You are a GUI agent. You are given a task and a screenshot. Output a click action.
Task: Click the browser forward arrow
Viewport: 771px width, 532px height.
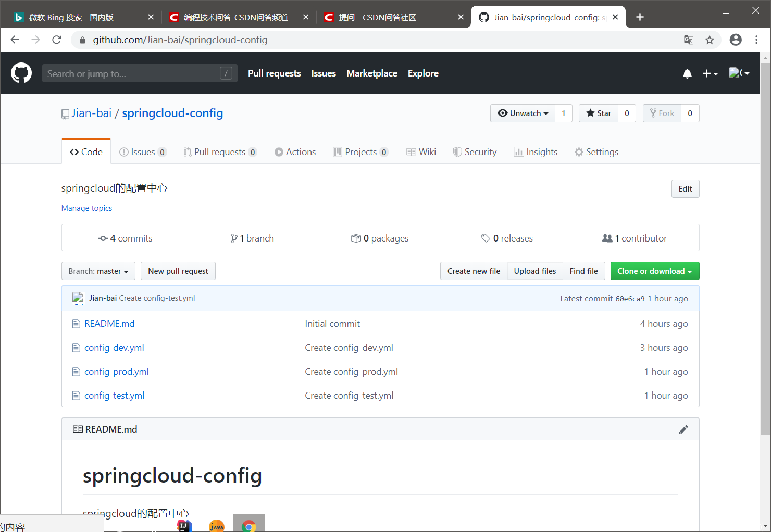pyautogui.click(x=35, y=40)
